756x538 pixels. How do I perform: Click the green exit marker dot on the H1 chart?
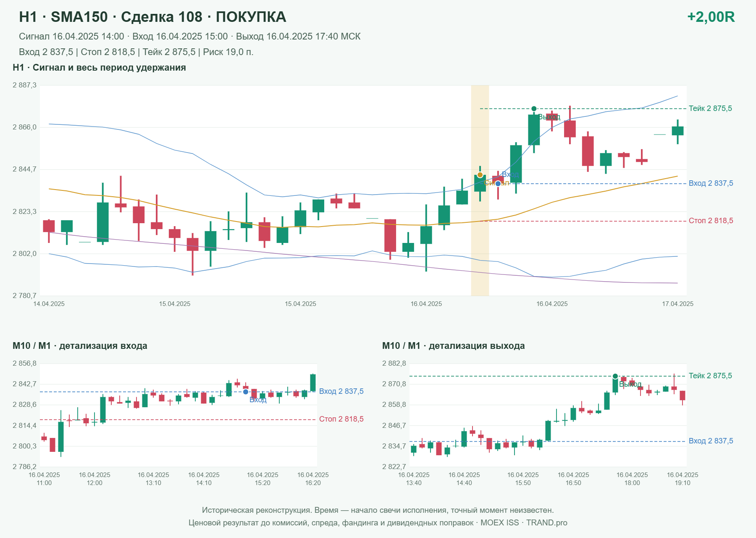(534, 109)
